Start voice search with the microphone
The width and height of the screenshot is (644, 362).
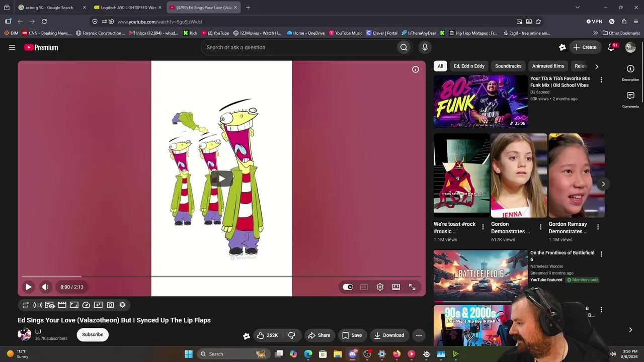[x=425, y=47]
